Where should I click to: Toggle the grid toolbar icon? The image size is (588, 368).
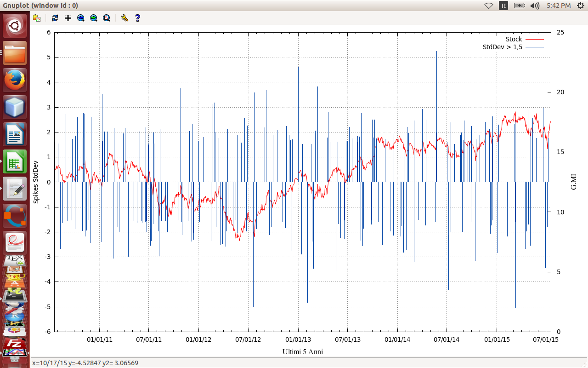click(68, 18)
